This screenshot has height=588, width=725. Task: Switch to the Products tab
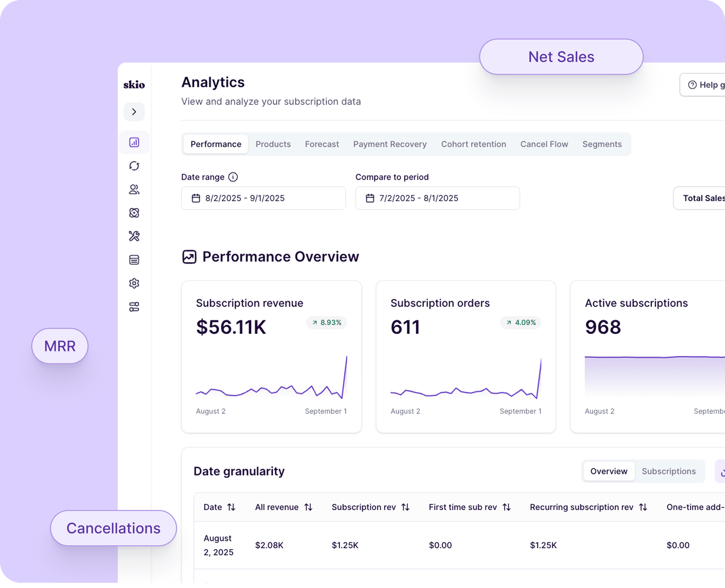273,144
